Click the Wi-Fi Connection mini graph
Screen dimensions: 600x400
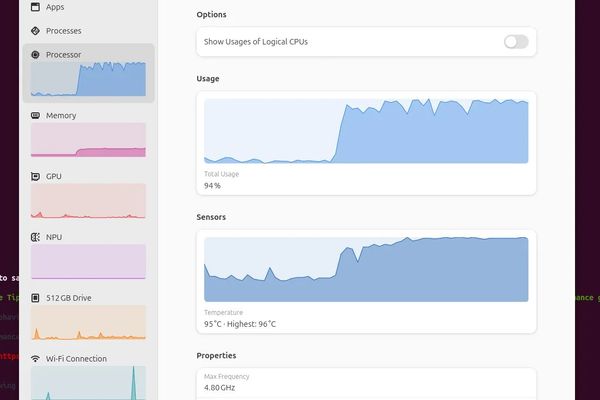[x=88, y=383]
